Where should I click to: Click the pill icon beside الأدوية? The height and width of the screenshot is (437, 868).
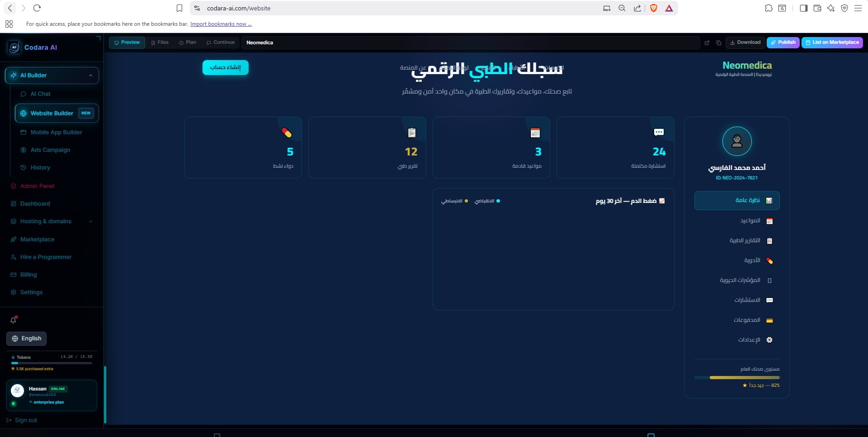(x=769, y=261)
